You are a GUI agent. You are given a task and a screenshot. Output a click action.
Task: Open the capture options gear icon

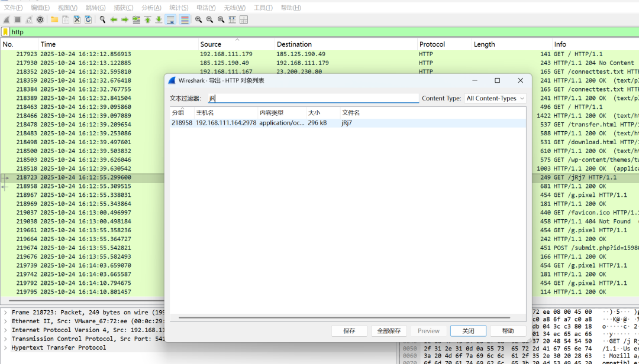click(40, 19)
